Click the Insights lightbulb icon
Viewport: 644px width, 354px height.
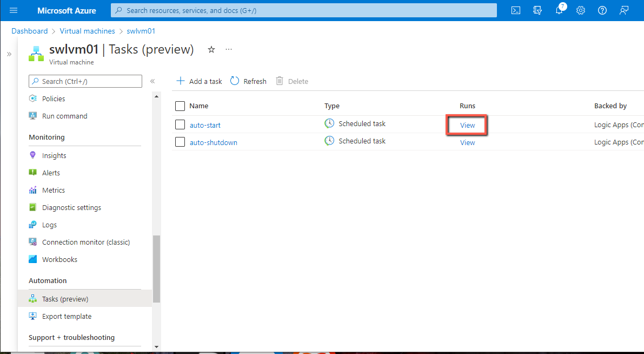pyautogui.click(x=33, y=155)
